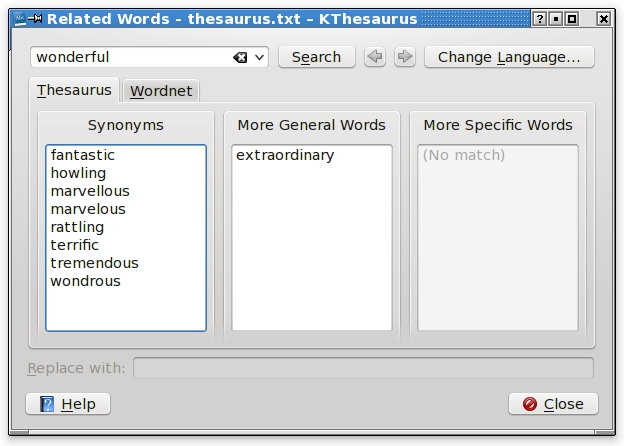
Task: Maximize the KThesaurus window
Action: pyautogui.click(x=572, y=19)
